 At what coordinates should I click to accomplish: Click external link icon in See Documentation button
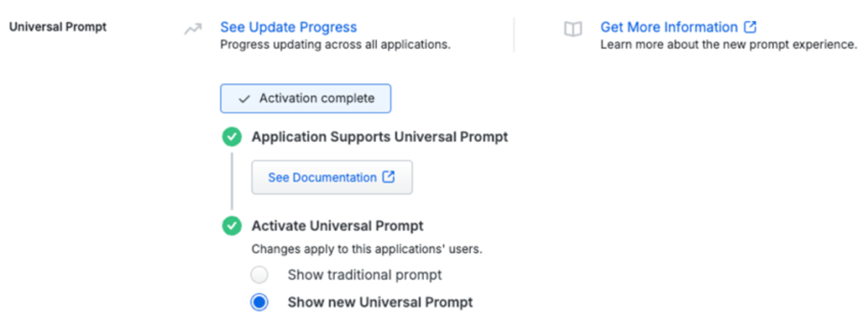(x=388, y=177)
